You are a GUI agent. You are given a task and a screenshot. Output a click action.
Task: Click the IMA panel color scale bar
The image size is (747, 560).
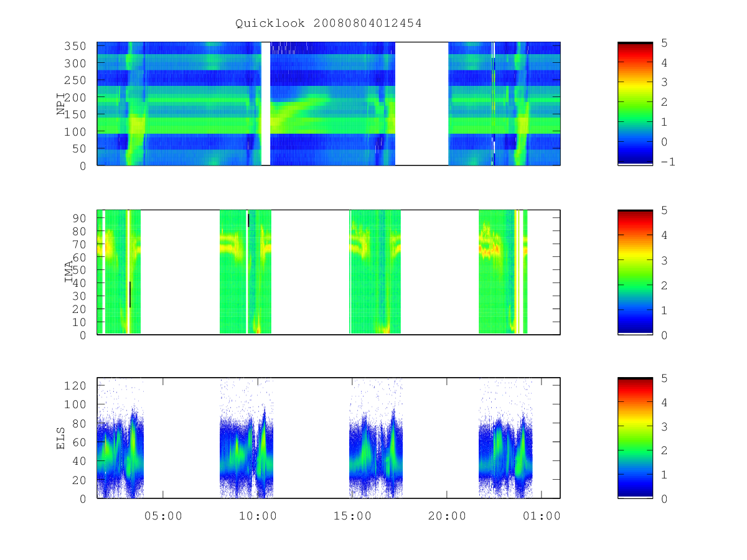click(x=635, y=273)
